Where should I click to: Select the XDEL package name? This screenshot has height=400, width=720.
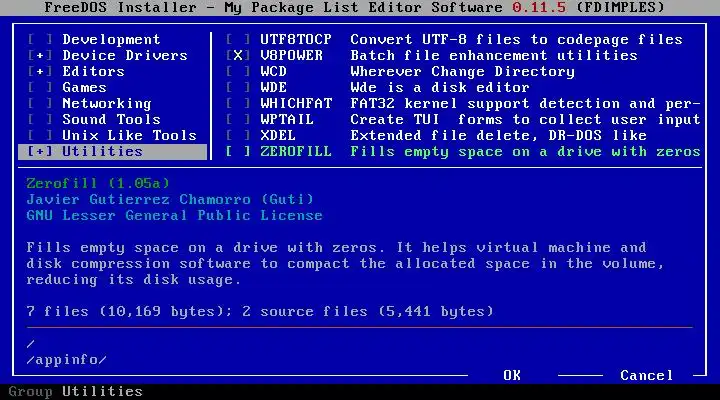(x=278, y=135)
